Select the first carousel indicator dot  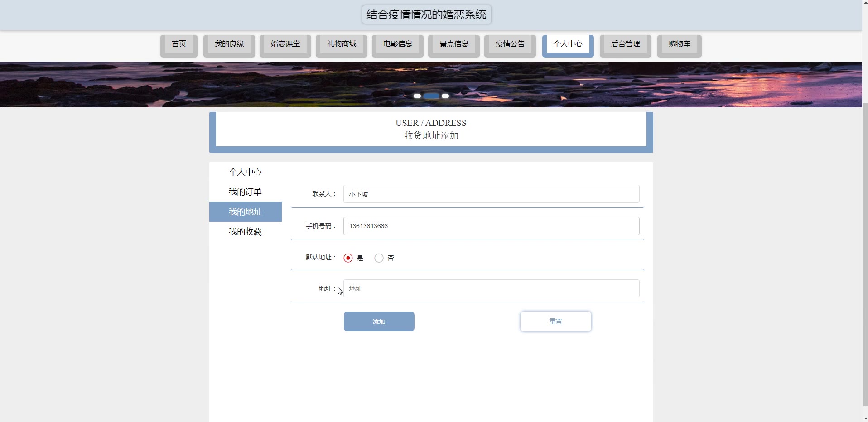(x=417, y=96)
